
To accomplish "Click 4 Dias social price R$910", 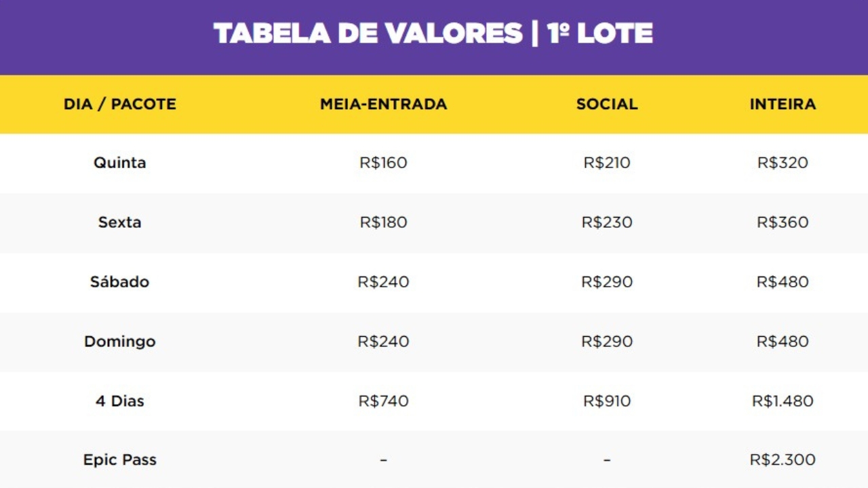I will (x=607, y=401).
